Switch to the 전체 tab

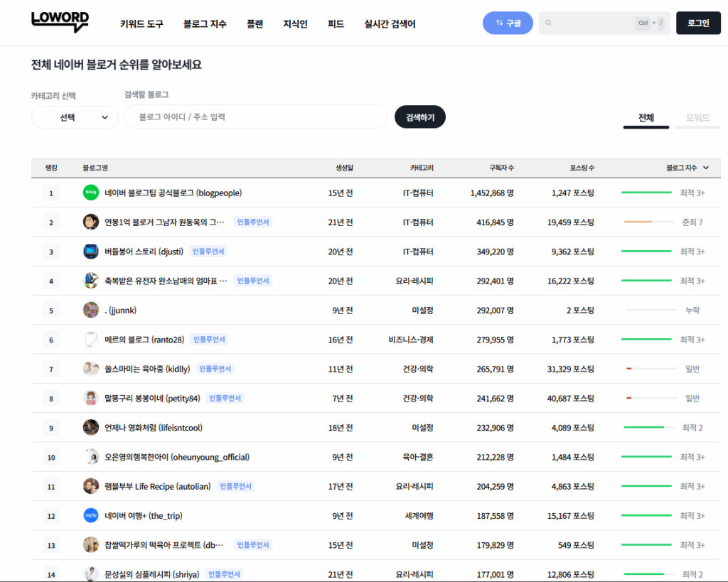[x=646, y=119]
